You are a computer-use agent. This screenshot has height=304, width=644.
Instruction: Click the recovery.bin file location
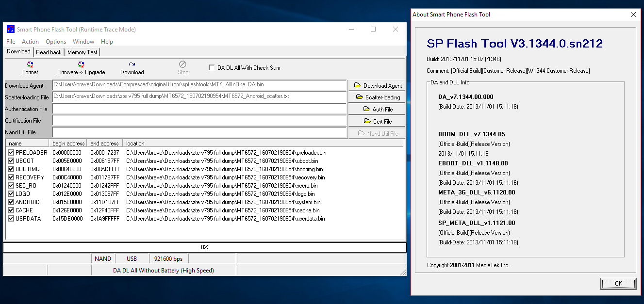[x=226, y=177]
